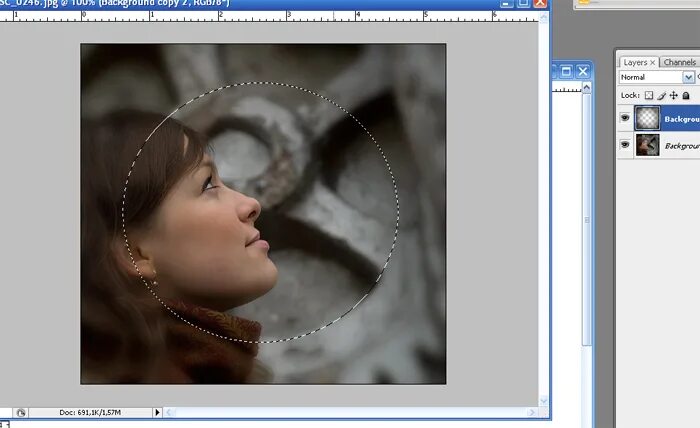Select the checkered Background copy layer thumbnail

tap(647, 118)
